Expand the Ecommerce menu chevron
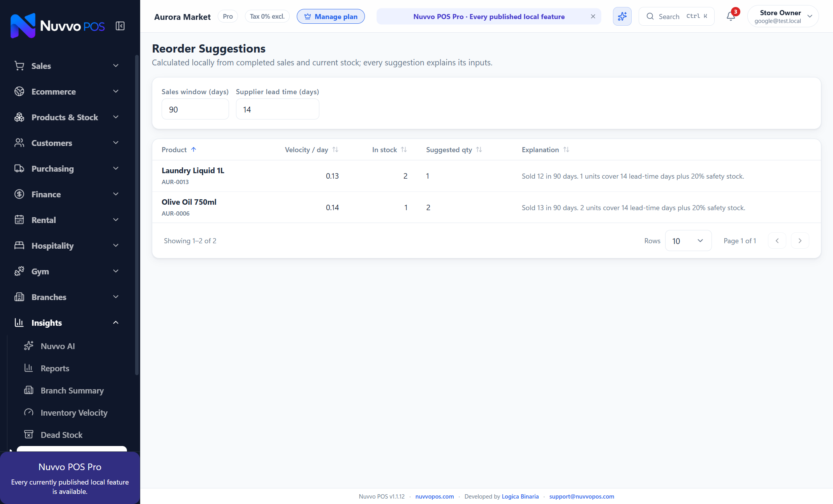 coord(116,91)
